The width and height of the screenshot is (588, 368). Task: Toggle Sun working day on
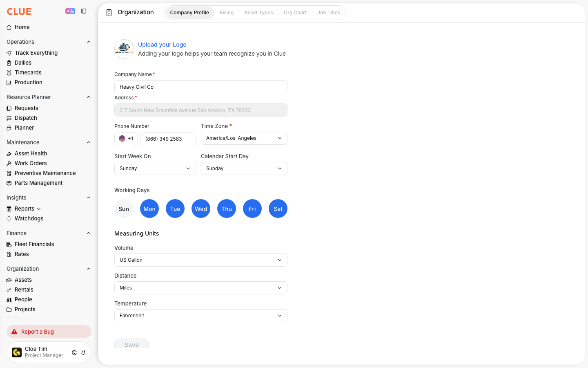click(124, 209)
